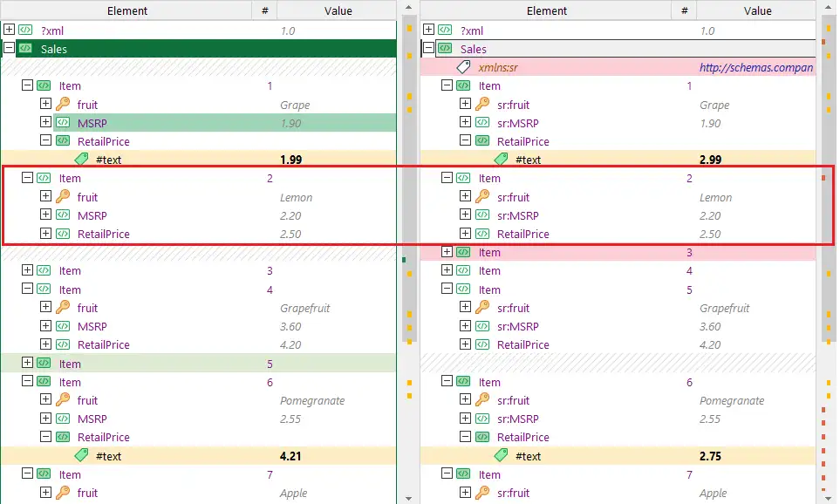Click element icon of right pane Sales node
The height and width of the screenshot is (504, 840).
click(445, 48)
